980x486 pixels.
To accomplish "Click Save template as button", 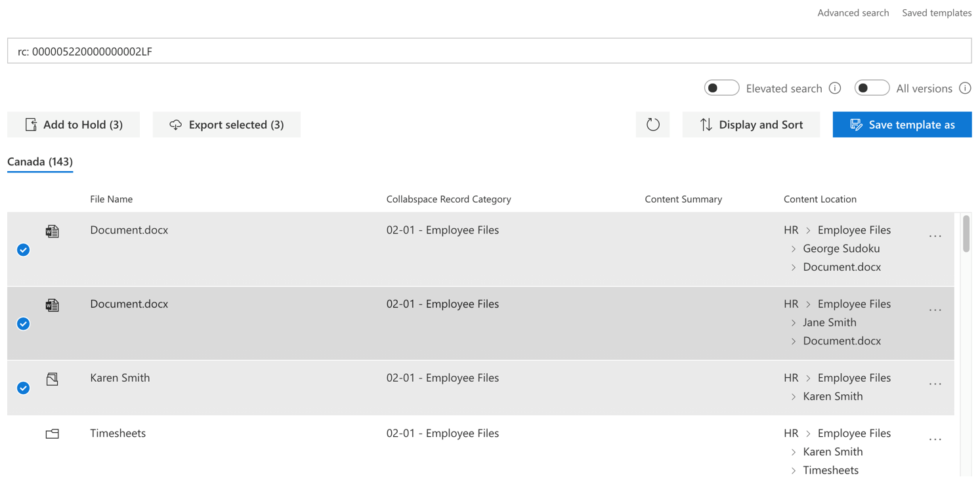I will pyautogui.click(x=902, y=125).
